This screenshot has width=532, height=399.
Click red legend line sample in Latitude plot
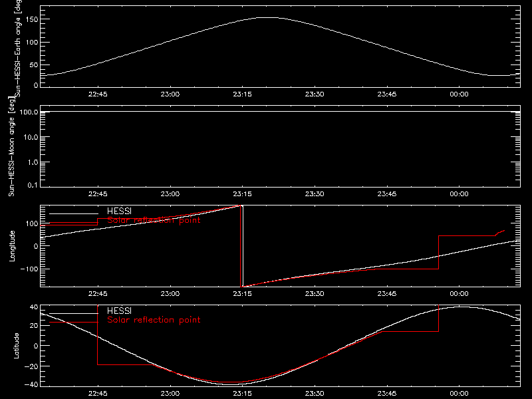click(x=74, y=323)
